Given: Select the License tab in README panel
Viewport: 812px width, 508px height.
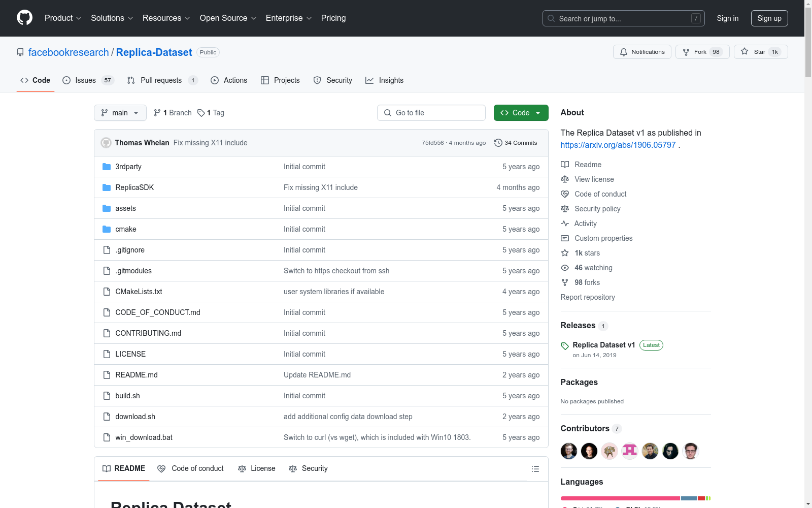Looking at the screenshot, I should point(257,468).
